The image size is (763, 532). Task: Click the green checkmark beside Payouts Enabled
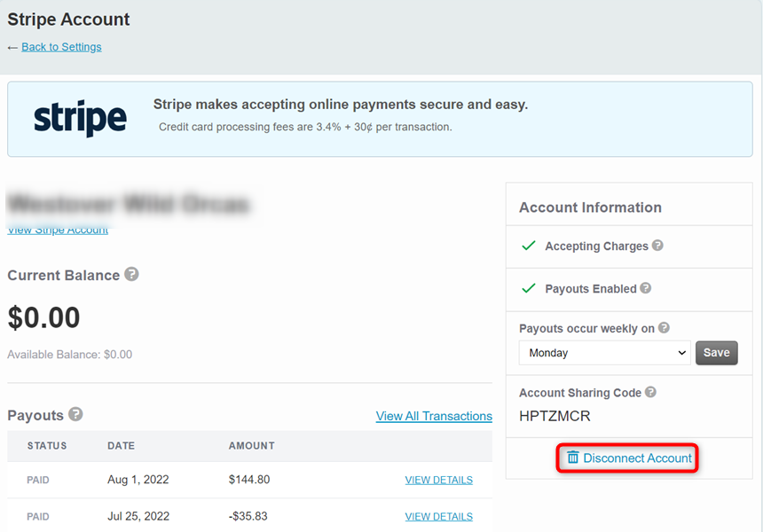(x=529, y=288)
